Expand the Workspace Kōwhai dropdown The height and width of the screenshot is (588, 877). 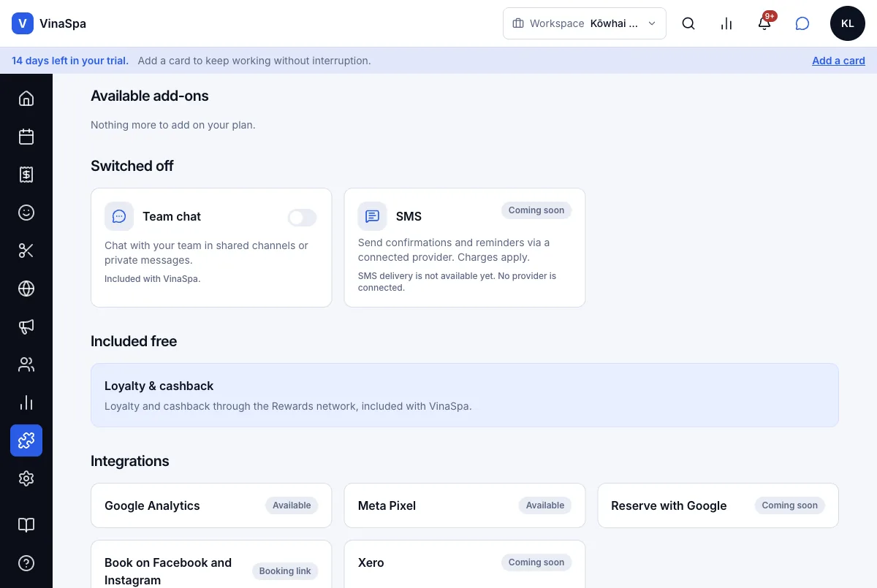click(585, 23)
